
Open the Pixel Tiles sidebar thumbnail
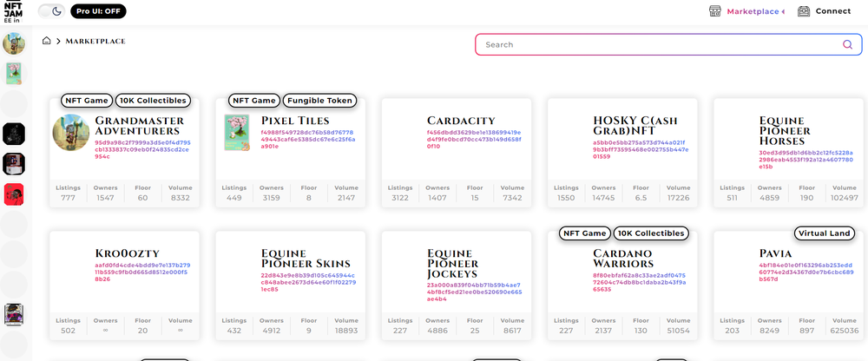coord(14,74)
